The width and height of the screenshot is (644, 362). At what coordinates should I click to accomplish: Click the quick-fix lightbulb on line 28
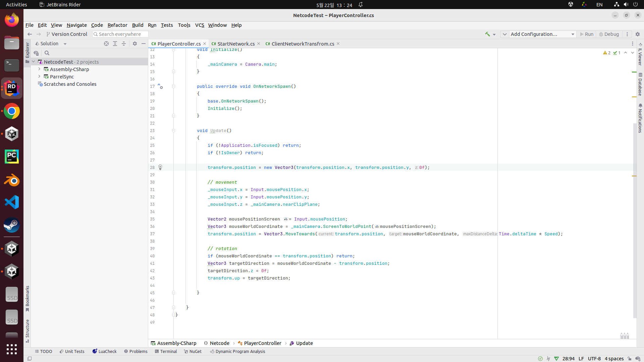[x=160, y=167]
